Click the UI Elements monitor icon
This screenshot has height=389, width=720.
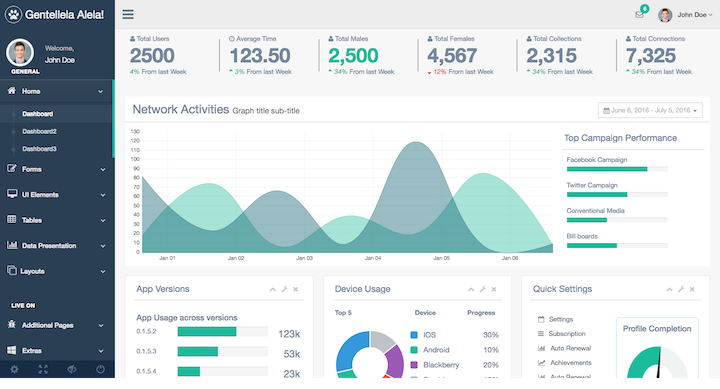coord(12,194)
